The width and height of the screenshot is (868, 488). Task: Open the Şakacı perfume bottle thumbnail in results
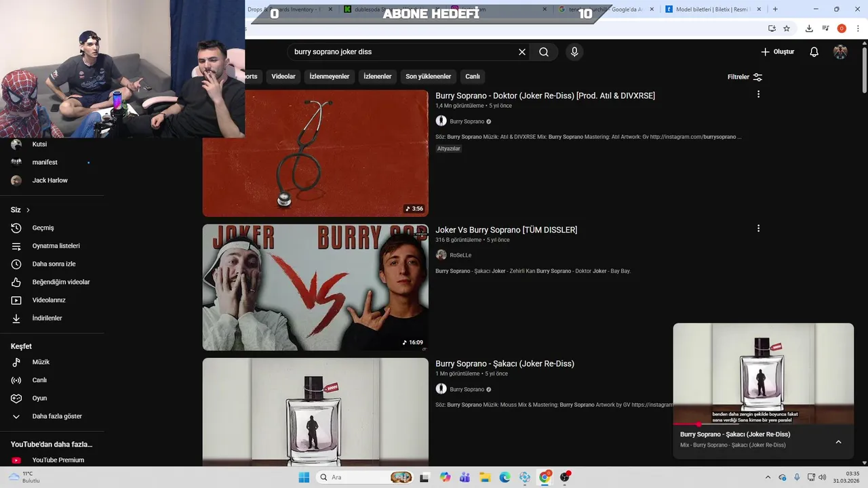tap(315, 412)
